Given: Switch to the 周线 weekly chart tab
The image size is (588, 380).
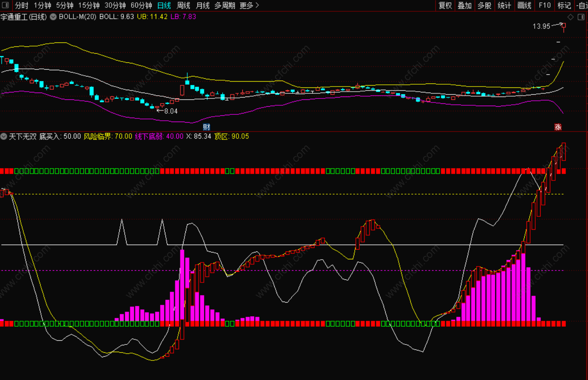Looking at the screenshot, I should coord(184,5).
